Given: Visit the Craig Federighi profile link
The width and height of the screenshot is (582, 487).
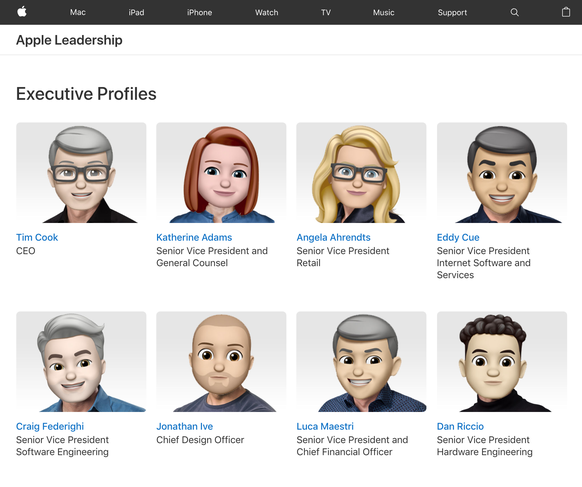Looking at the screenshot, I should tap(50, 426).
